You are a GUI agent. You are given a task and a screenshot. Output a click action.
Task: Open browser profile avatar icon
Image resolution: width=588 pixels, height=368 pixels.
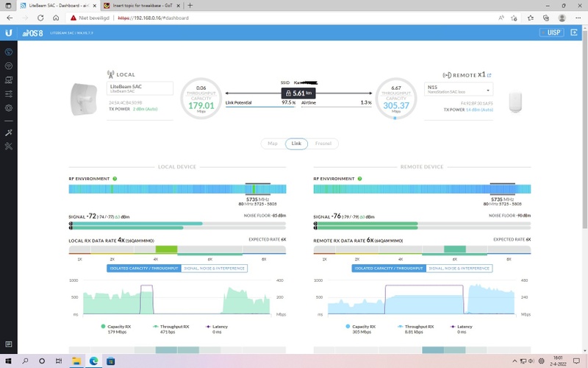click(x=562, y=18)
